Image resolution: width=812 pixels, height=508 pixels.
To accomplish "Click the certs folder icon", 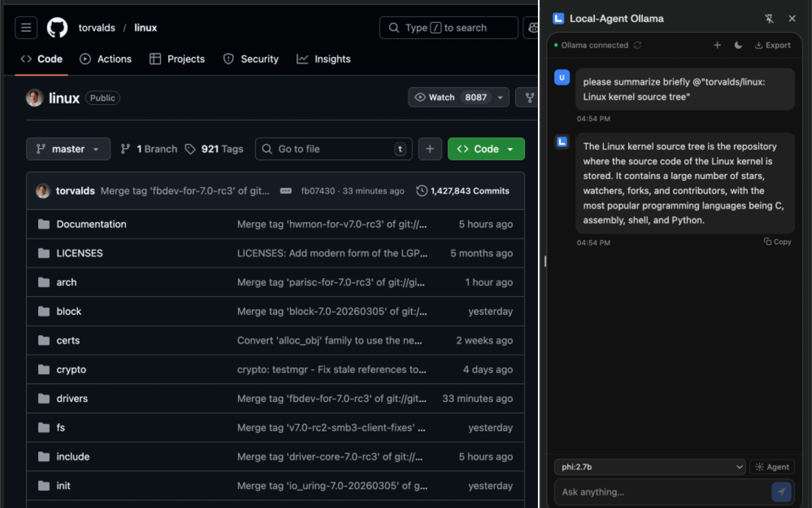I will 44,340.
